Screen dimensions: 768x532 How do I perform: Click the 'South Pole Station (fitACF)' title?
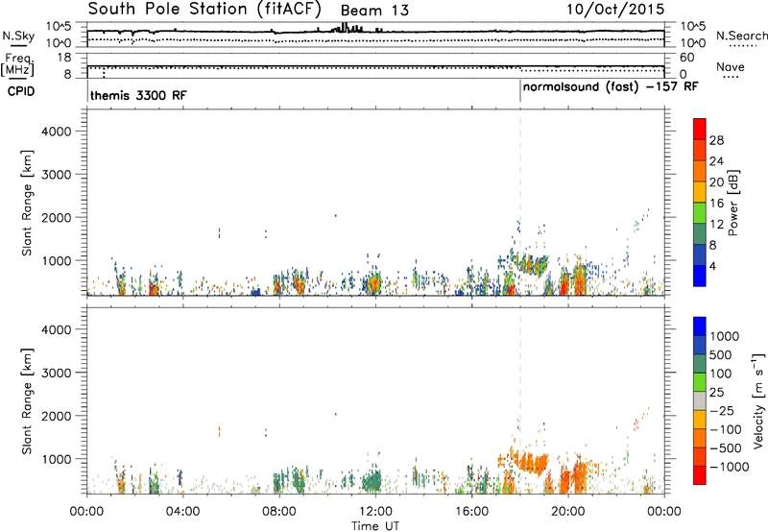[204, 10]
